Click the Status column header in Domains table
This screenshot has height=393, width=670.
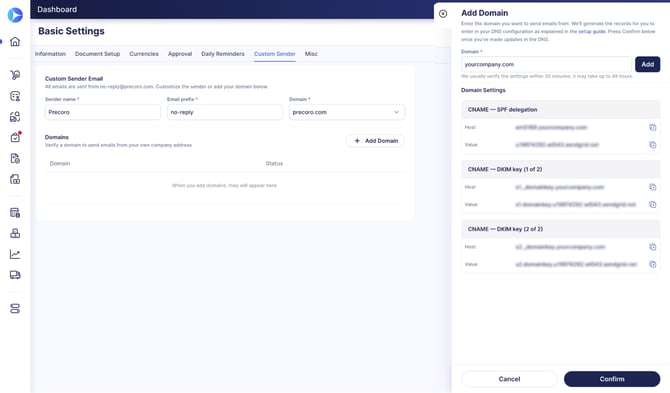click(x=274, y=164)
